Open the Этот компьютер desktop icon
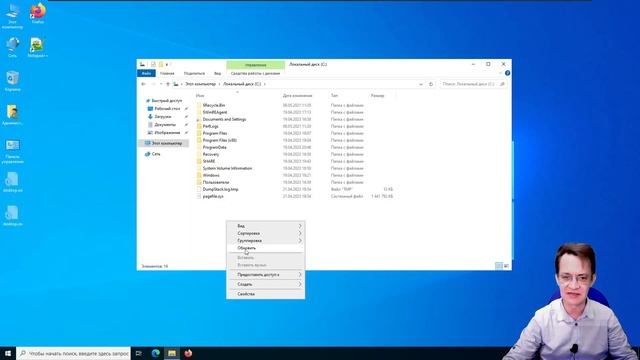640x360 pixels. pyautogui.click(x=12, y=16)
